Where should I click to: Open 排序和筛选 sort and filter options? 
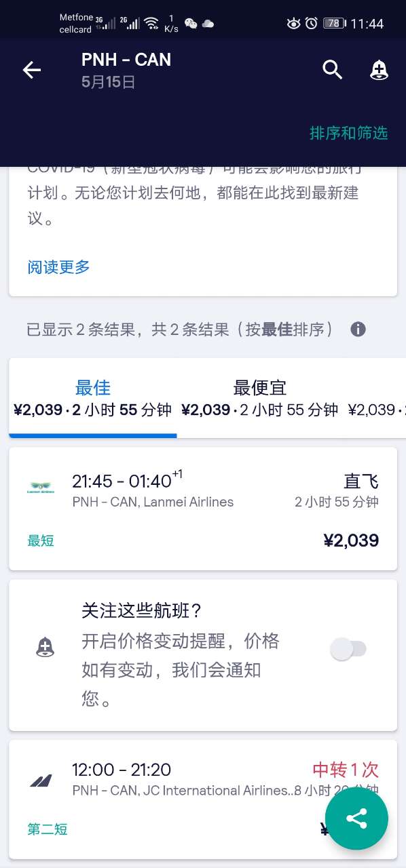[x=348, y=133]
